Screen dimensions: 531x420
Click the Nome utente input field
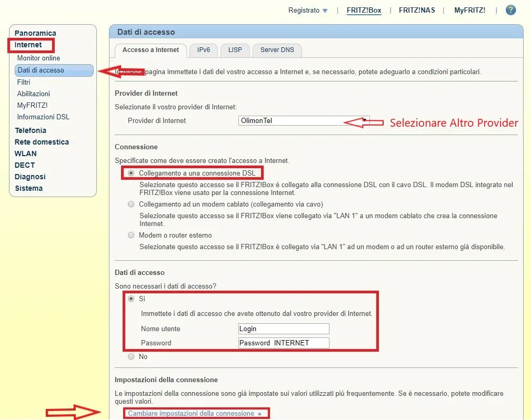coord(284,329)
